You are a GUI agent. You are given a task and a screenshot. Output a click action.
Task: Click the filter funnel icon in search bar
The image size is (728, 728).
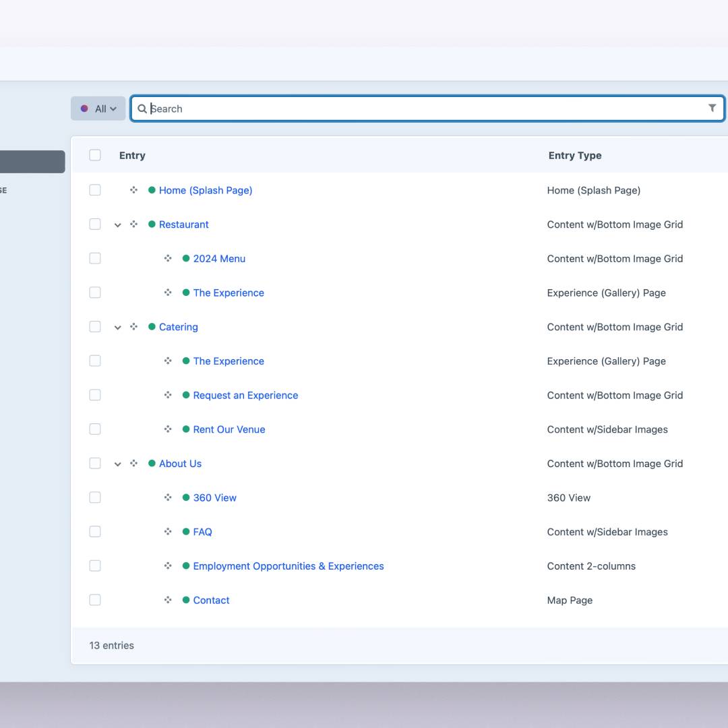712,108
